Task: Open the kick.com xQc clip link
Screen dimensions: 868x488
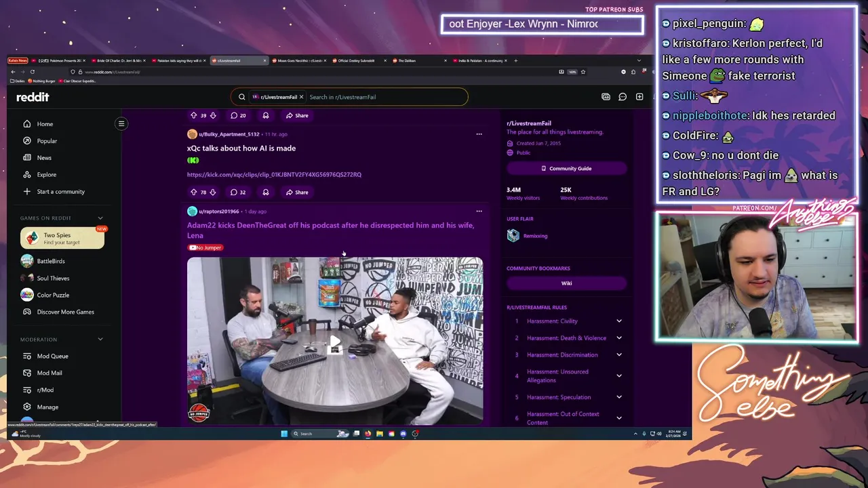Action: [274, 174]
